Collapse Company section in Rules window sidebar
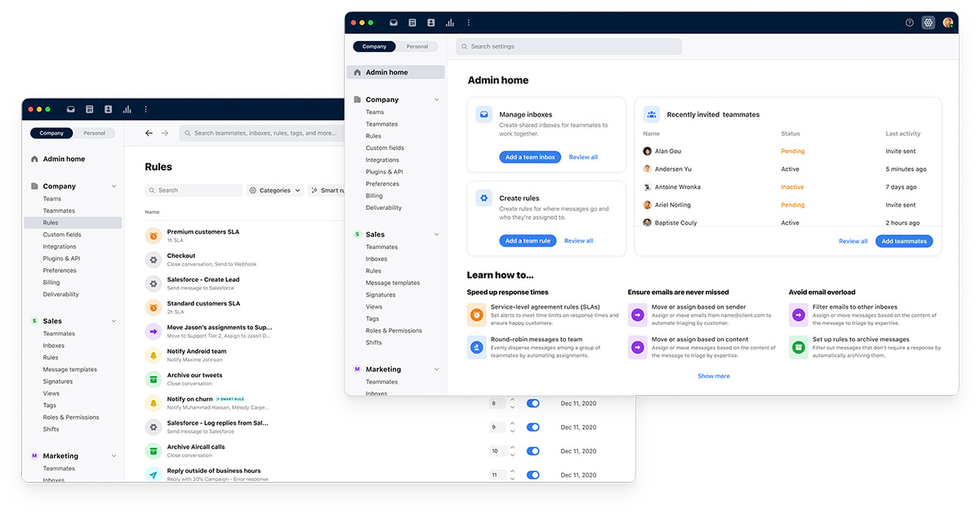 114,186
